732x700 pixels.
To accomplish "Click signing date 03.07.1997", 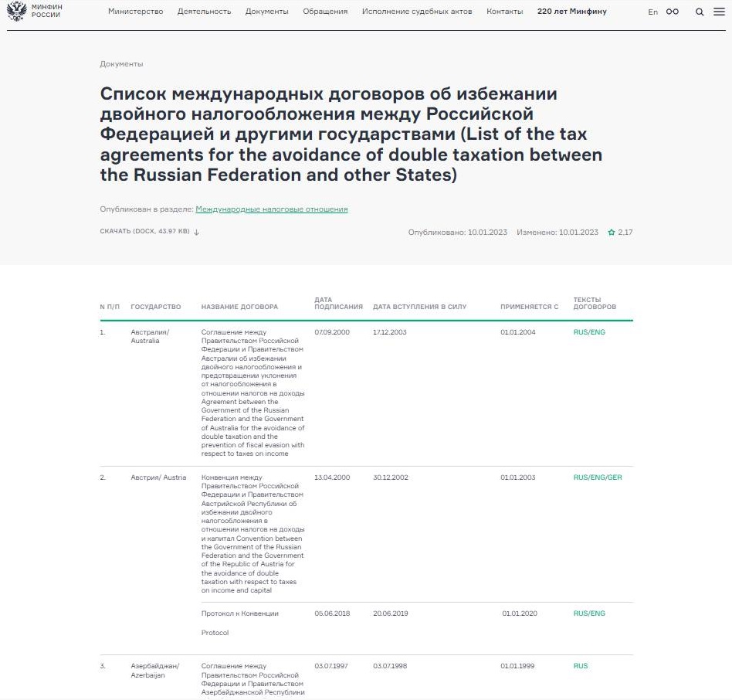I will click(331, 666).
